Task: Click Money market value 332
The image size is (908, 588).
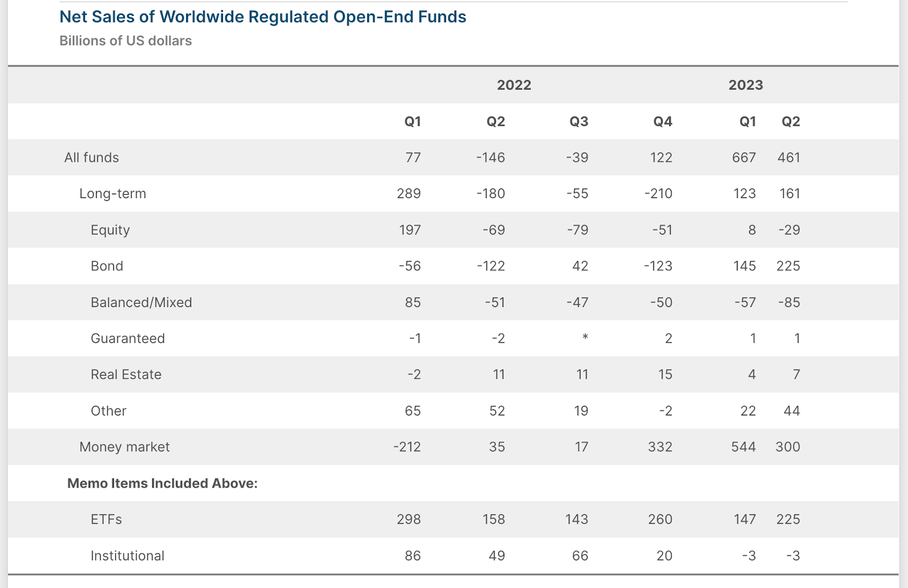Action: [660, 447]
